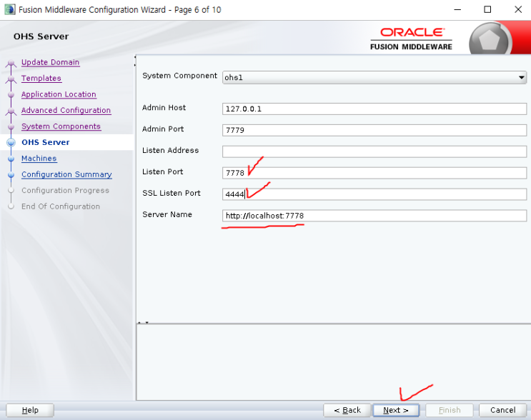Click the SSL Listen Port label
This screenshot has height=420, width=531.
pyautogui.click(x=172, y=193)
